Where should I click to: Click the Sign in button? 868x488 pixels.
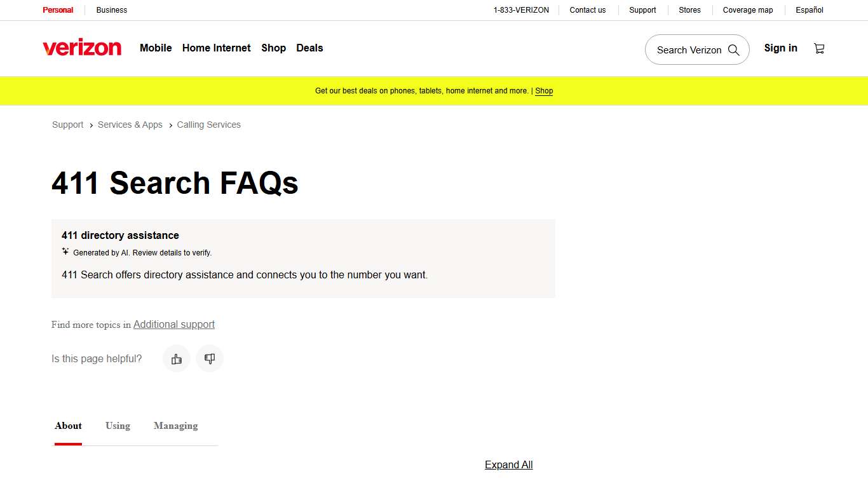pos(780,48)
